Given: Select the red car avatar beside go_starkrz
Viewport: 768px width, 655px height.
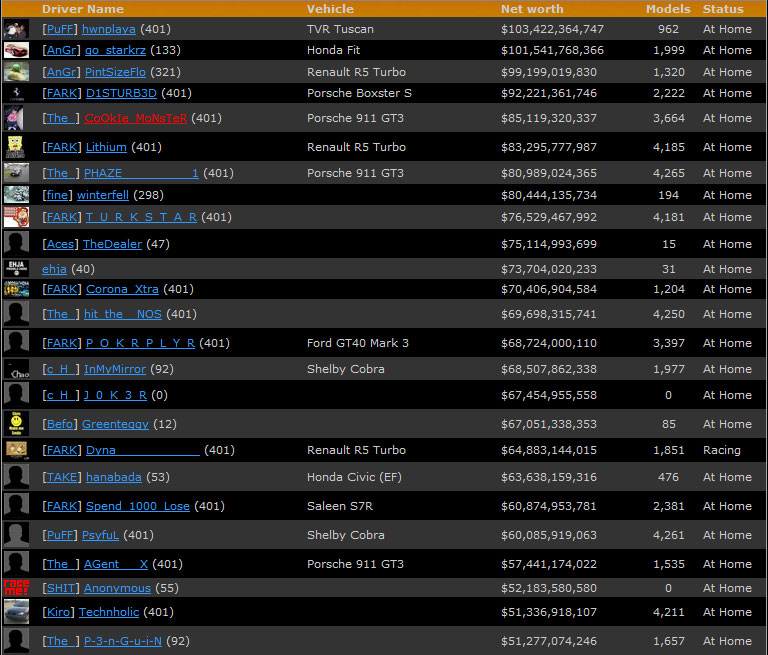Looking at the screenshot, I should (x=16, y=50).
